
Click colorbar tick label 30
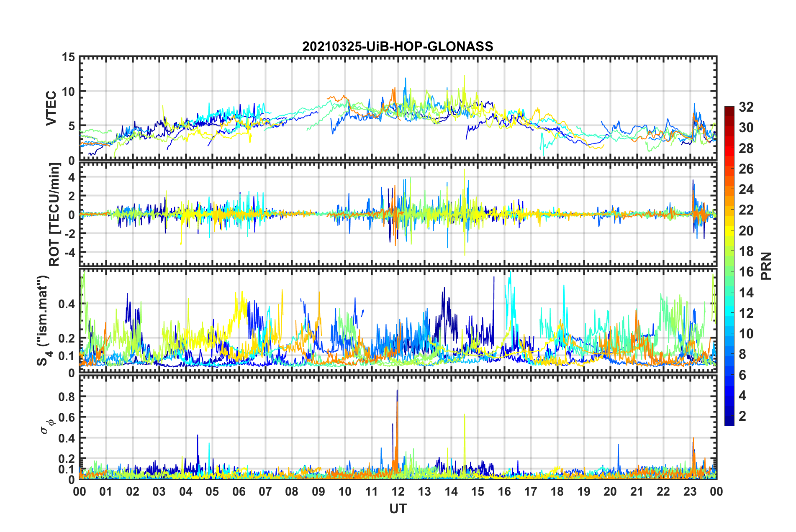pos(746,128)
